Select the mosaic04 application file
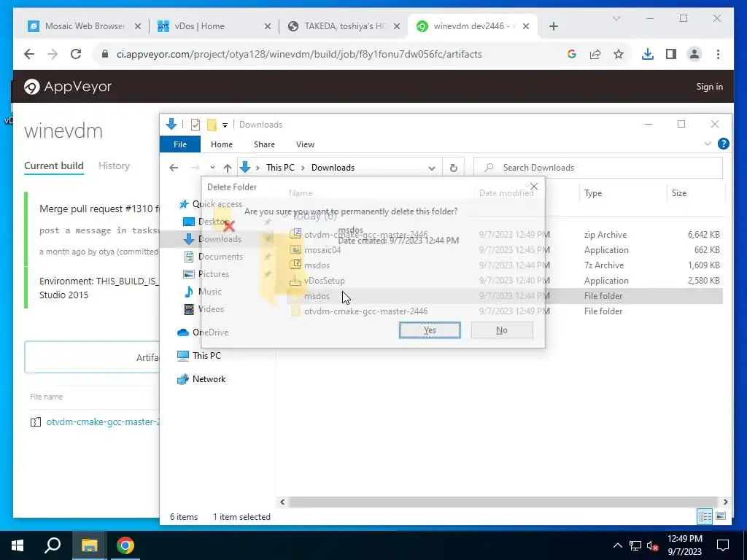Image resolution: width=747 pixels, height=560 pixels. pos(505,250)
